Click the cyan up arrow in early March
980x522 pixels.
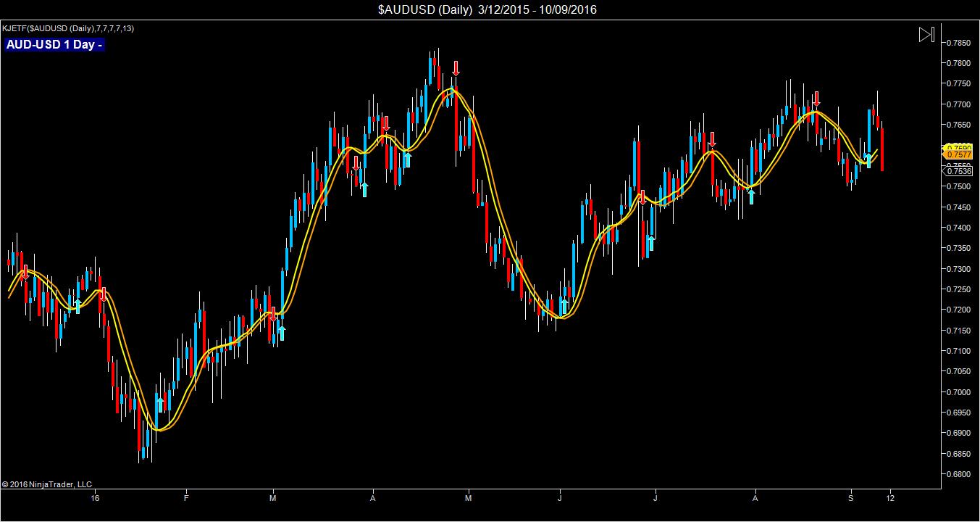(x=282, y=333)
